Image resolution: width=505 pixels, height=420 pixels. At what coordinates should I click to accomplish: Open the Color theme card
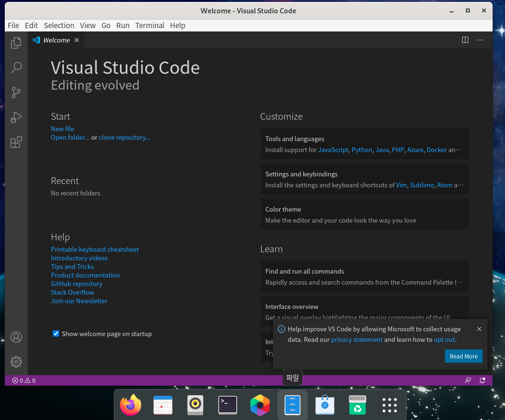[x=364, y=215]
